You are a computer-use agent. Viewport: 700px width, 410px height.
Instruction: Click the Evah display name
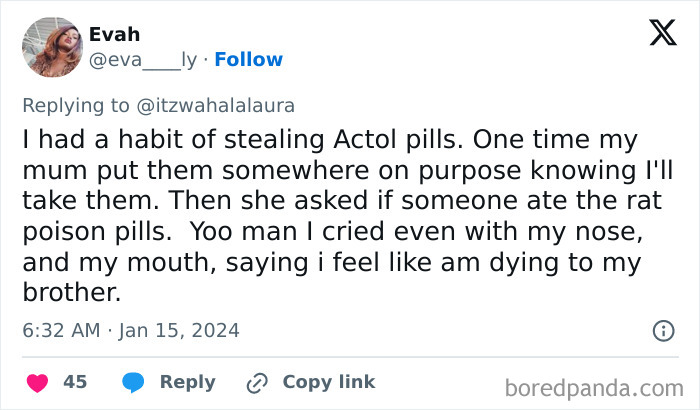pyautogui.click(x=114, y=35)
